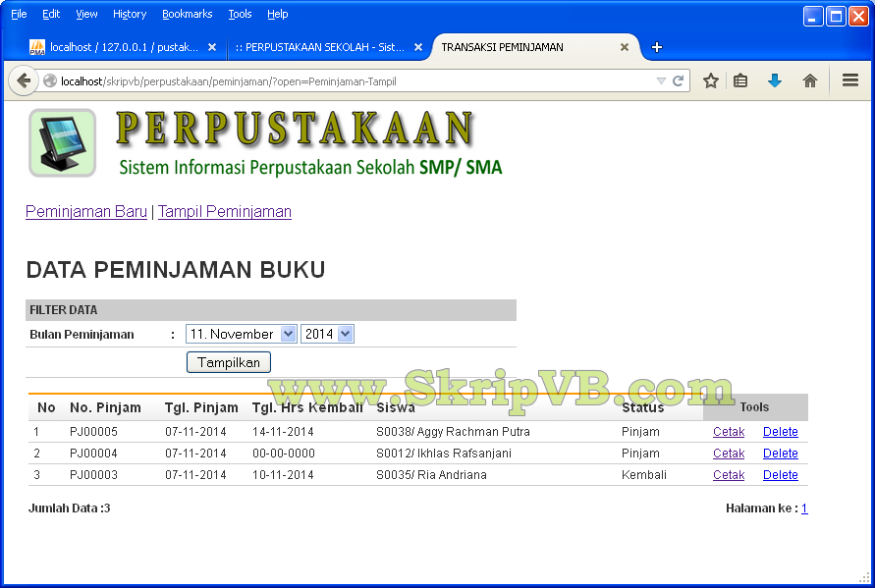
Task: Open the Firefox hamburger menu
Action: coord(849,80)
